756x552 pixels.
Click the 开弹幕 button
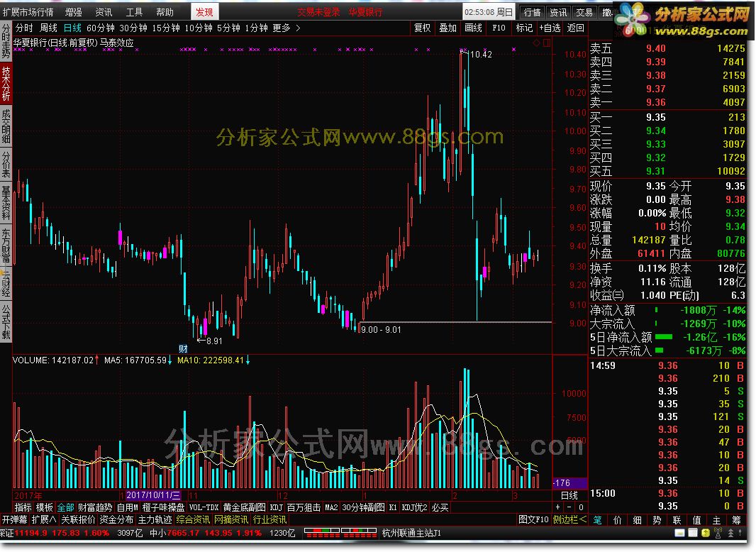(14, 519)
